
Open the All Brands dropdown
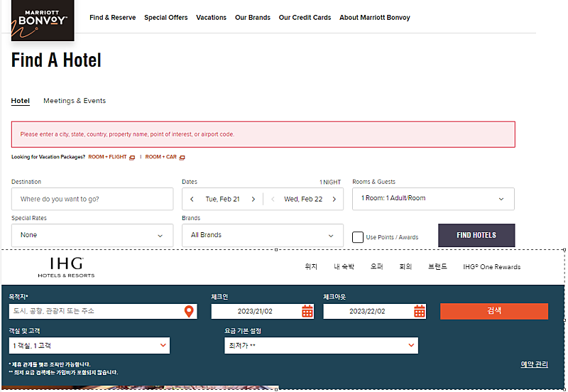tap(263, 236)
